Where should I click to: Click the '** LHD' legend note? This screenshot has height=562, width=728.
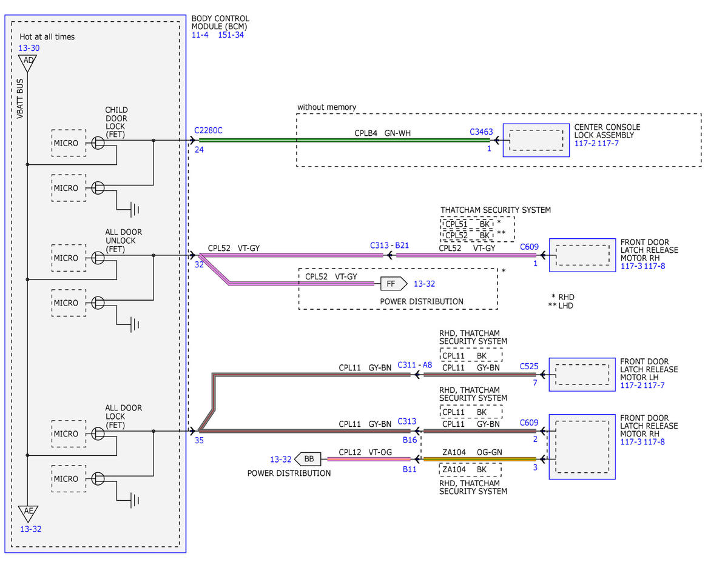click(x=561, y=306)
